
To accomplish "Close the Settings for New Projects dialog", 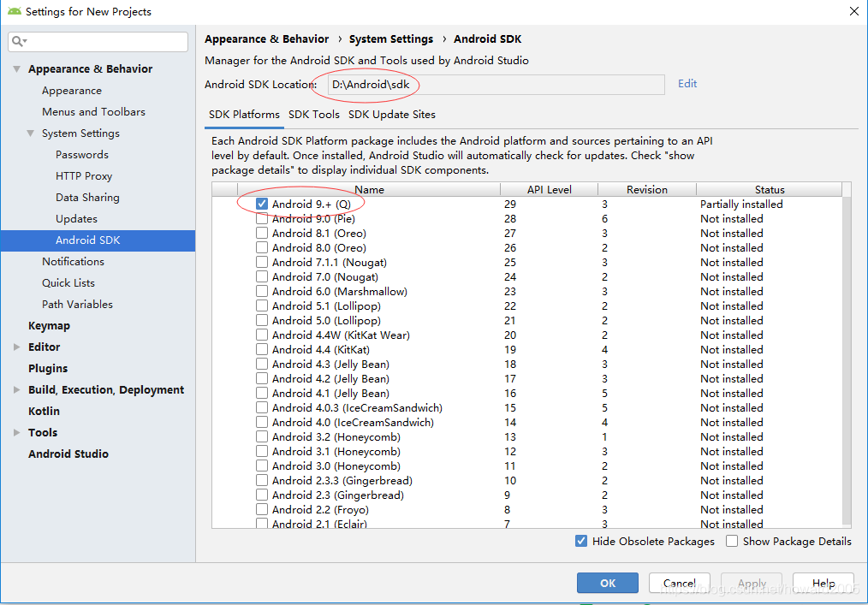I will [x=854, y=11].
